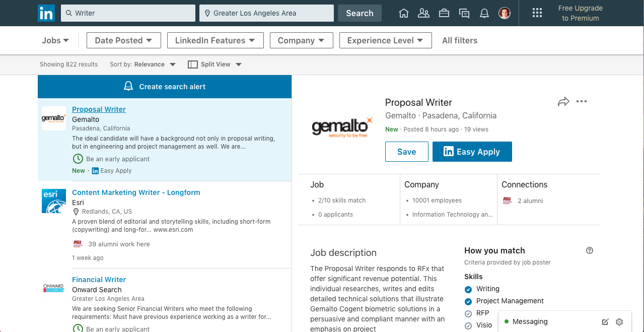The image size is (644, 332).
Task: Open Content Marketing Writer - Longform listing
Action: 136,192
